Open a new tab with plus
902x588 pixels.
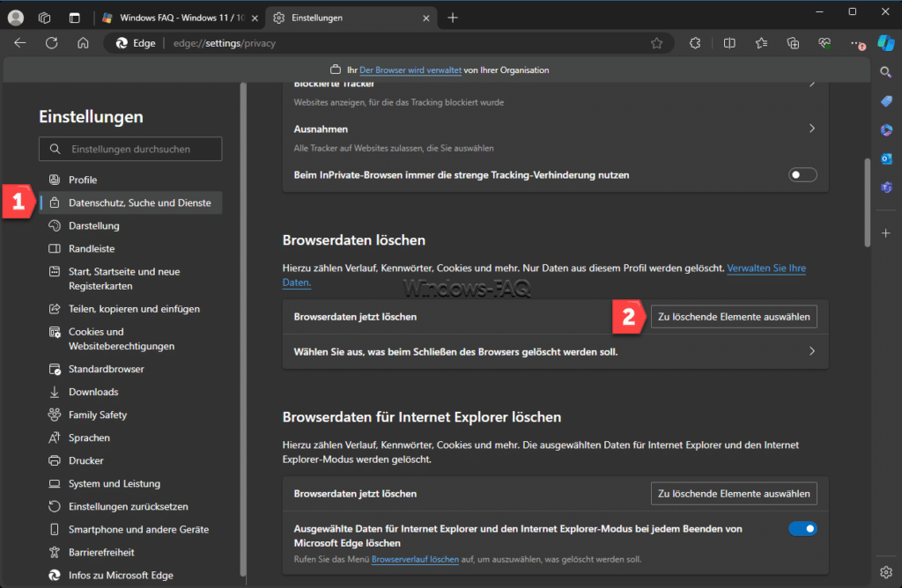[453, 18]
